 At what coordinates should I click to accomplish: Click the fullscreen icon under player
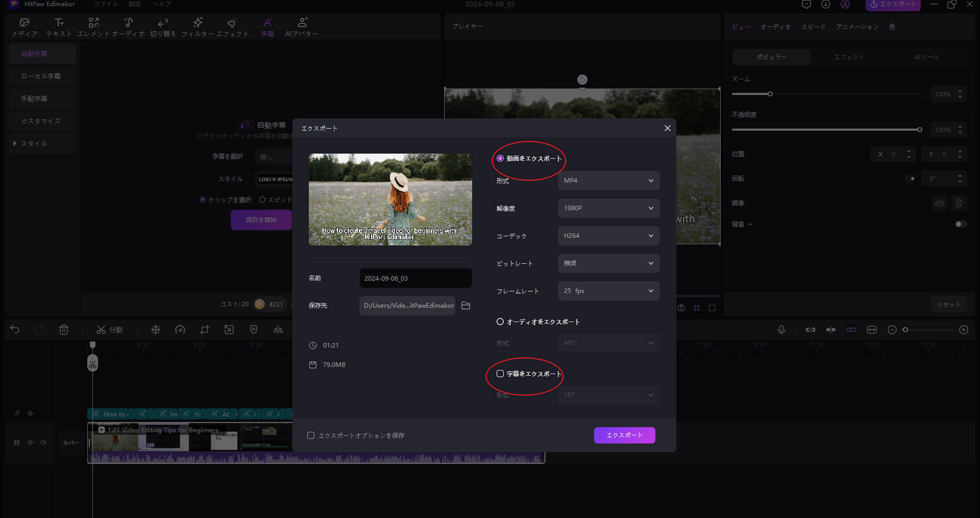point(712,308)
